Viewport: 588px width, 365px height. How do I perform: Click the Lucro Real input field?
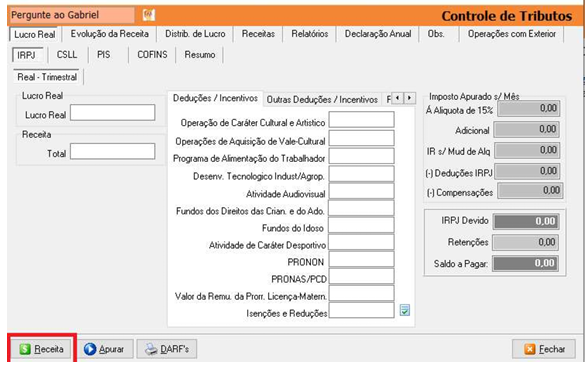tap(112, 113)
